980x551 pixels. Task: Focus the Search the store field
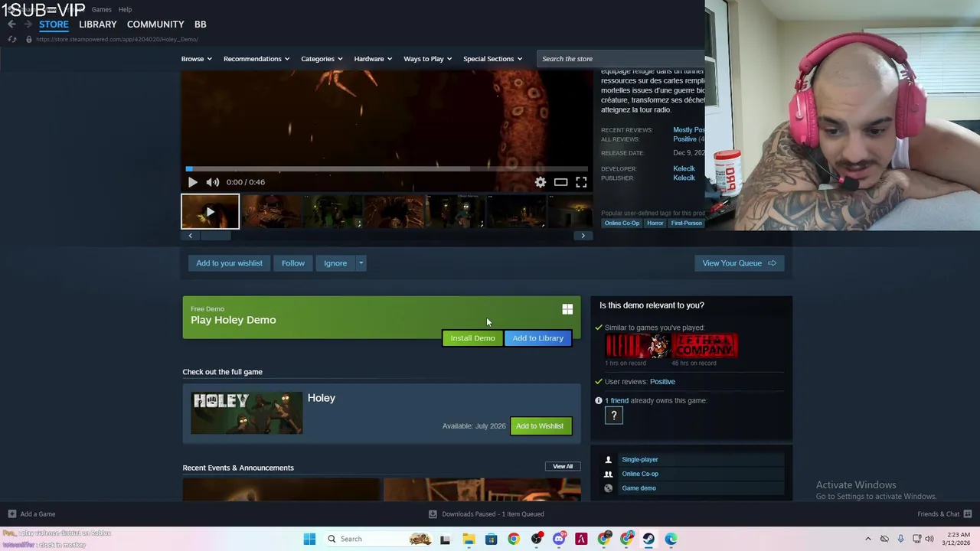click(620, 59)
